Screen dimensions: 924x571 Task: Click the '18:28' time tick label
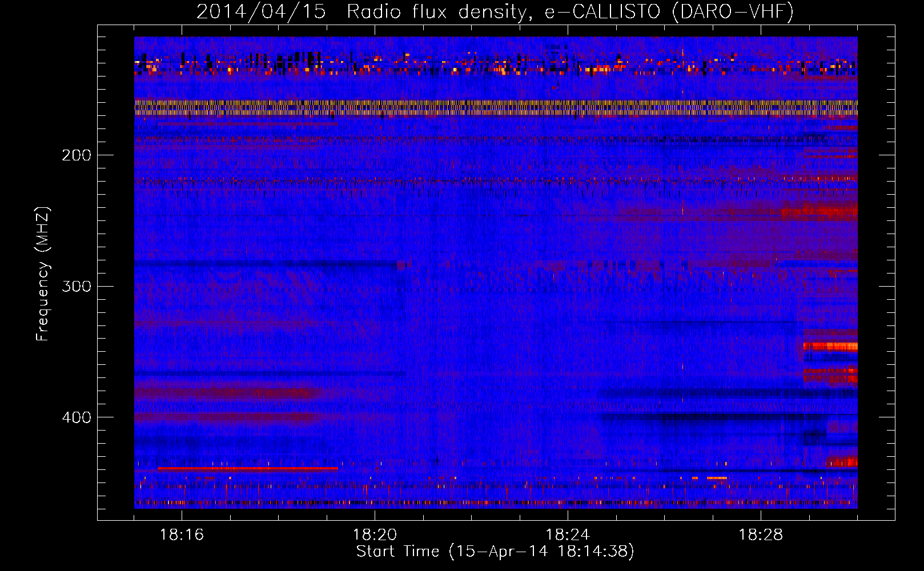click(761, 535)
